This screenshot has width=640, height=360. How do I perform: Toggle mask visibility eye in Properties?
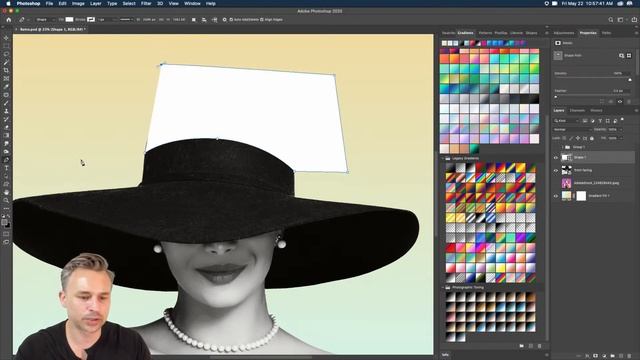[620, 102]
